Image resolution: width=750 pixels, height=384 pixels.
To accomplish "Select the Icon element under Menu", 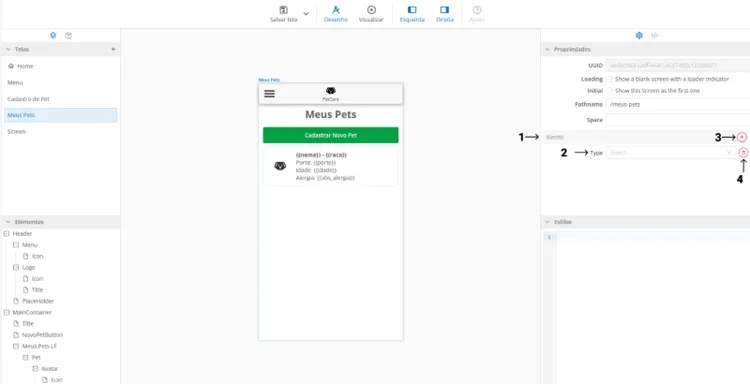I will click(x=37, y=256).
